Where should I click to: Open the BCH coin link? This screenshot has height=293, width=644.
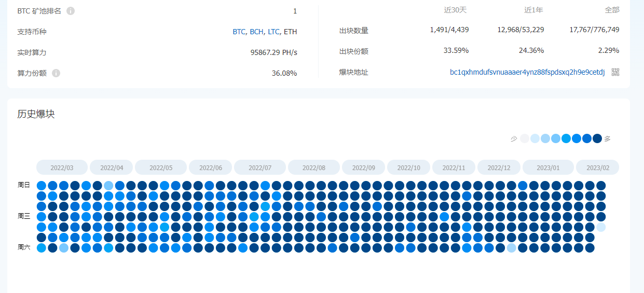[256, 32]
